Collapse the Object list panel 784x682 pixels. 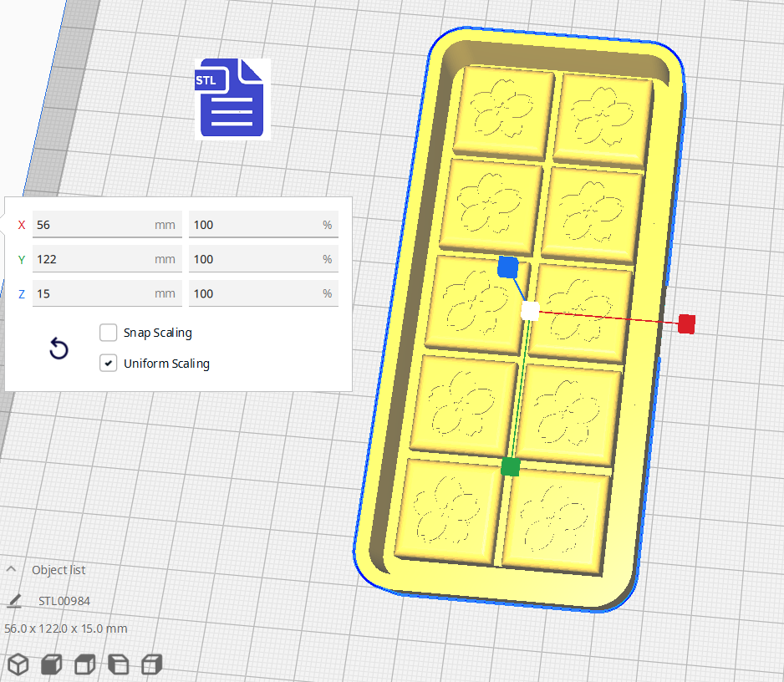click(11, 569)
